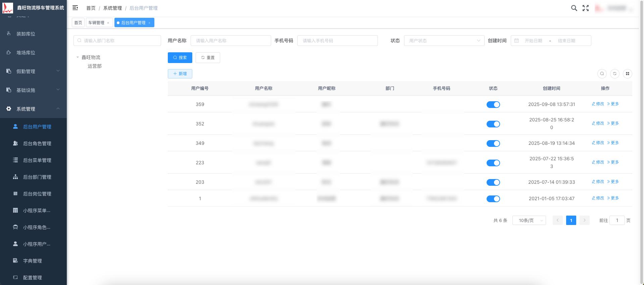Toggle fullscreen mode icon in header

pos(586,8)
